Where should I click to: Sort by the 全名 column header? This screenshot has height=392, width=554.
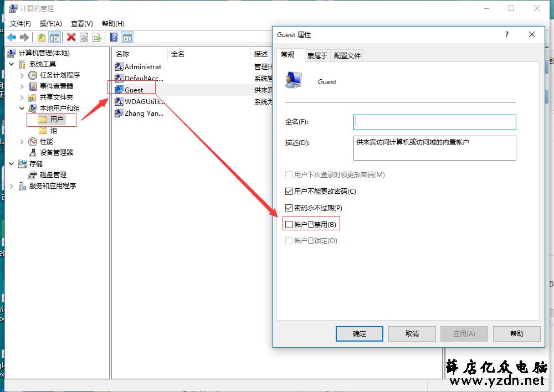[209, 54]
